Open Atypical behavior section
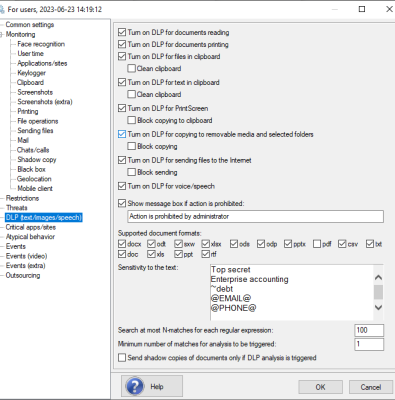395x400 pixels. coord(30,237)
